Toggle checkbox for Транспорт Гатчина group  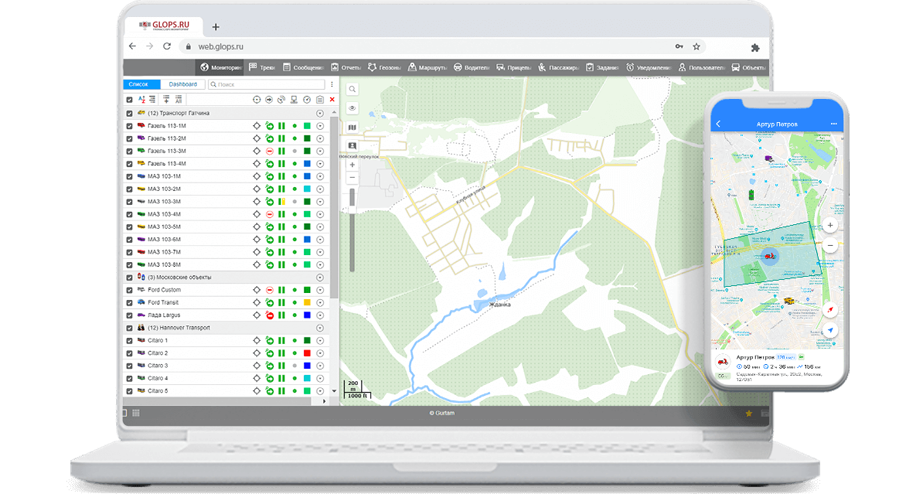click(x=129, y=113)
